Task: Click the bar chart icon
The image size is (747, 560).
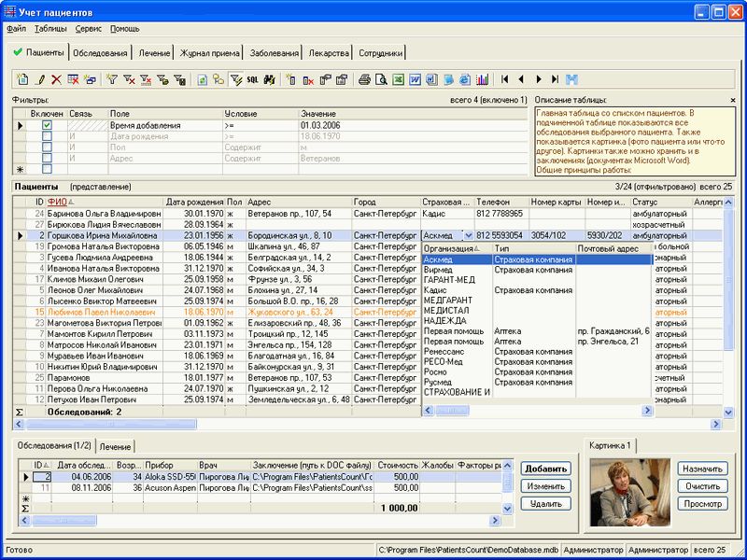Action: pos(482,79)
